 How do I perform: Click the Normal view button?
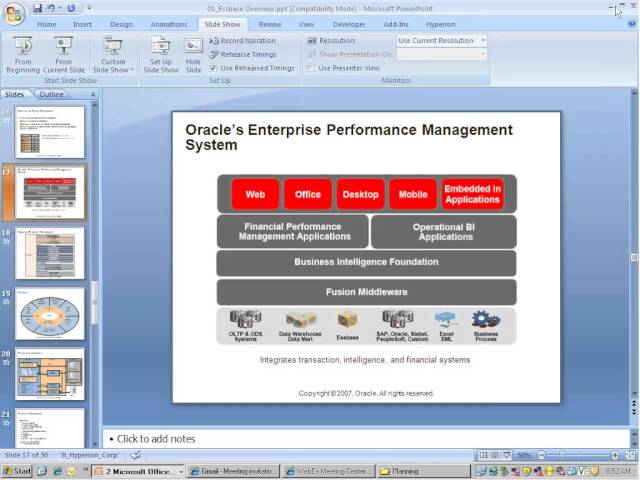coord(483,455)
